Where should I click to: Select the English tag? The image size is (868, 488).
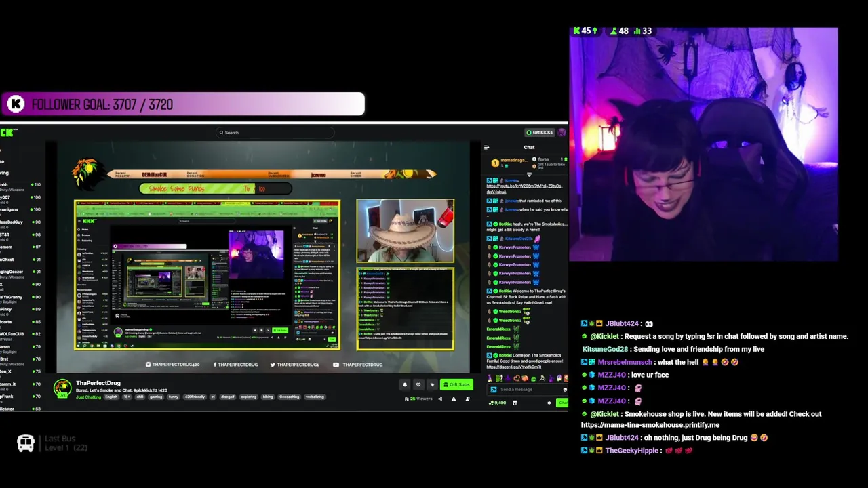(112, 397)
